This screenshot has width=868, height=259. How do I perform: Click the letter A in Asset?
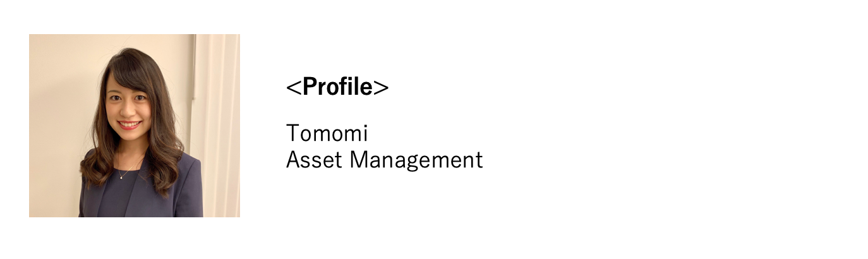[x=292, y=160]
